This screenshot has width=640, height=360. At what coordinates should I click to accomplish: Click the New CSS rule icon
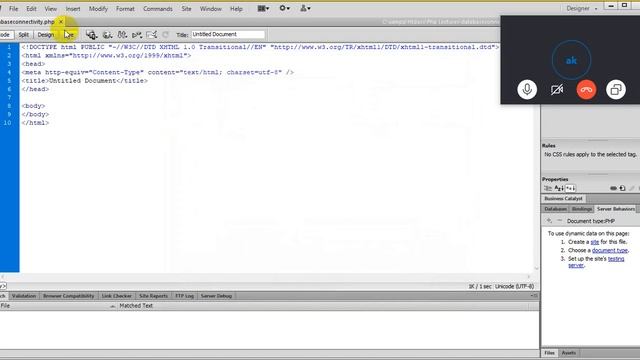click(x=622, y=188)
